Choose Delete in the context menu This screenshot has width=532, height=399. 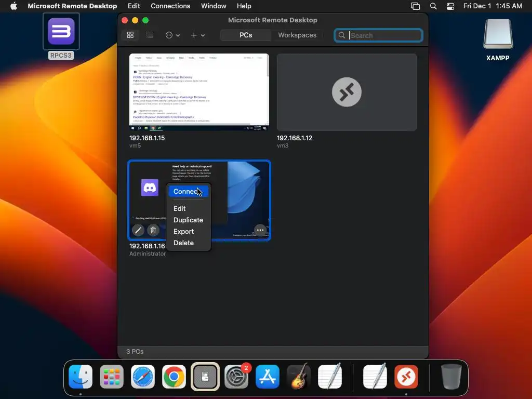183,243
